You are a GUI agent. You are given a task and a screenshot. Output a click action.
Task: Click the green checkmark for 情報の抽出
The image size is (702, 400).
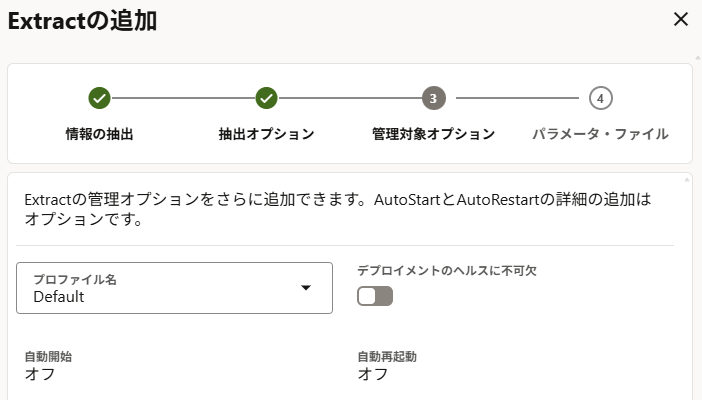coord(99,98)
